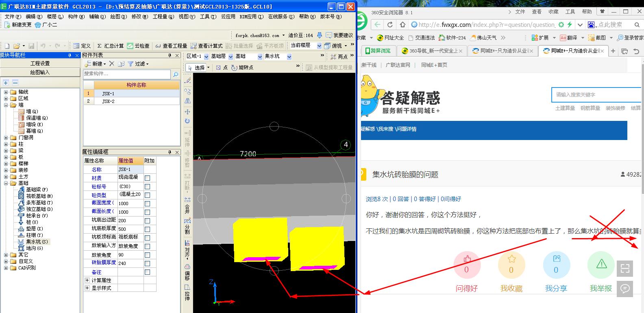The image size is (644, 313).
Task: Expand 显示样式 in property editor
Action: (87, 288)
